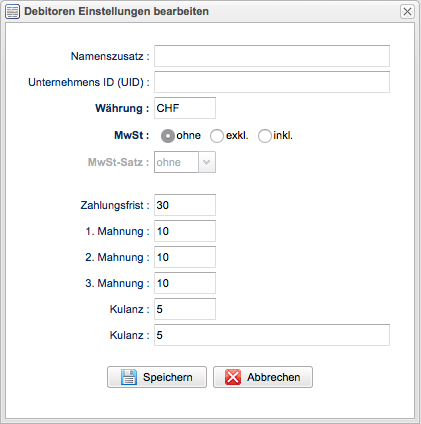Focus the Unternehmens ID (UID) field
Viewport: 421px width, 424px height.
[x=272, y=82]
